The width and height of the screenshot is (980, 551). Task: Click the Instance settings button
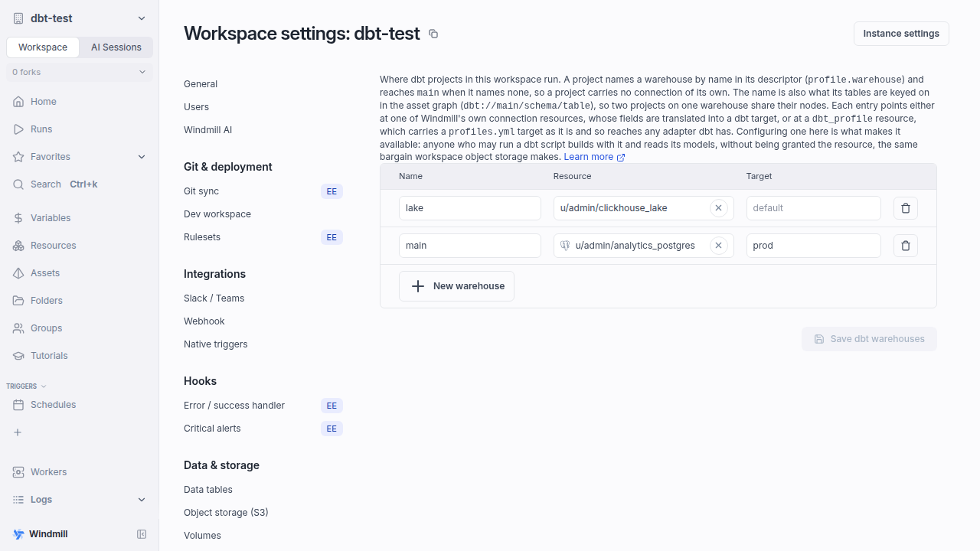(901, 34)
